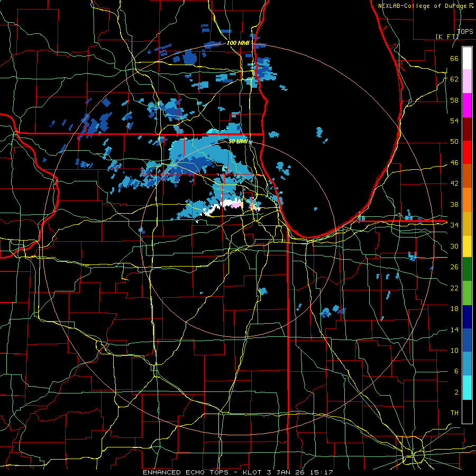Image resolution: width=476 pixels, height=476 pixels.
Task: Click the K FT units label
Action: point(447,36)
